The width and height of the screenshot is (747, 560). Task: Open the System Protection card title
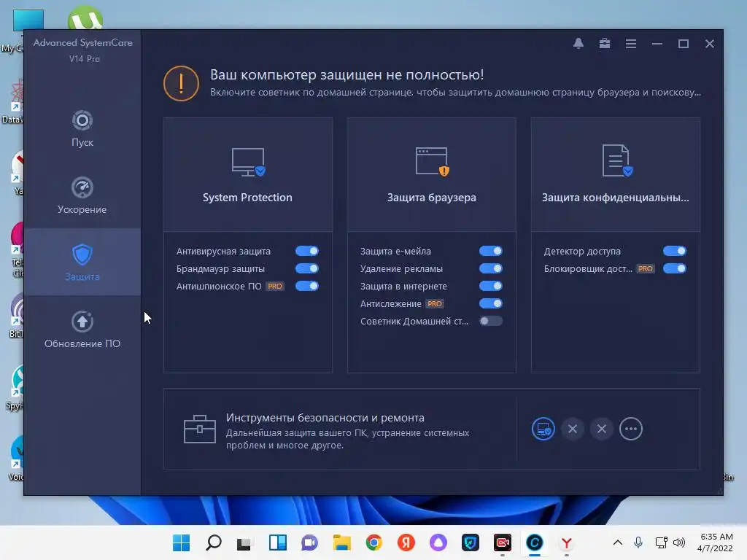coord(247,197)
